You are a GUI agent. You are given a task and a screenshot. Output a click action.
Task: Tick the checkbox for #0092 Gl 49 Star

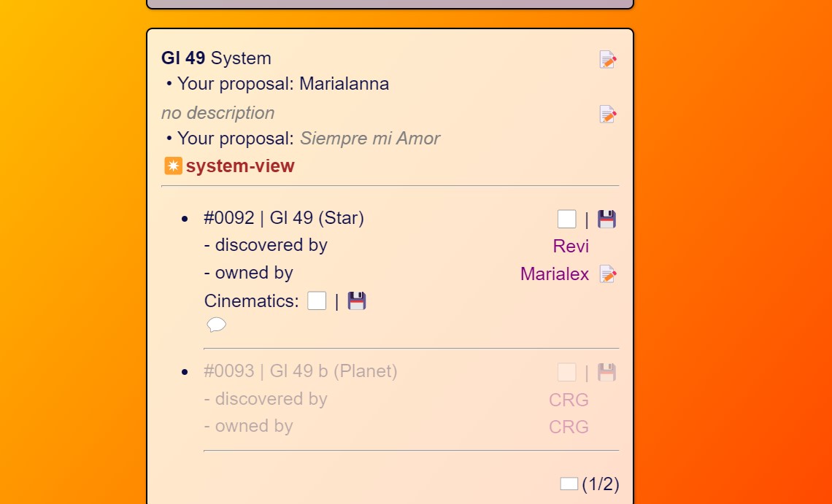point(566,219)
